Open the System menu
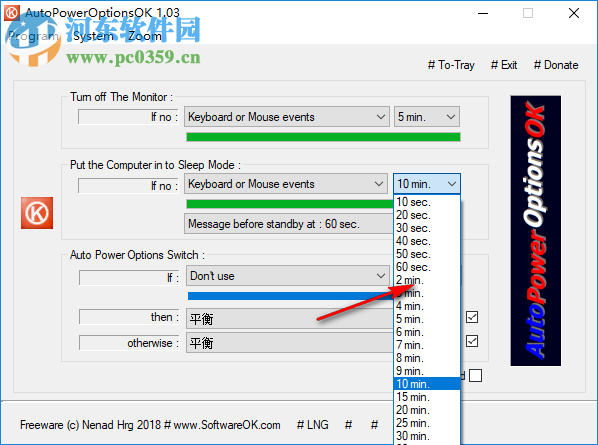The width and height of the screenshot is (598, 445). tap(93, 36)
